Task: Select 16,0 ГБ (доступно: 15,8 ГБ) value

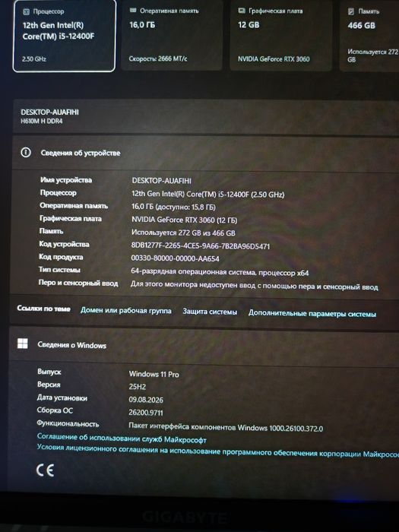Action: 173,207
